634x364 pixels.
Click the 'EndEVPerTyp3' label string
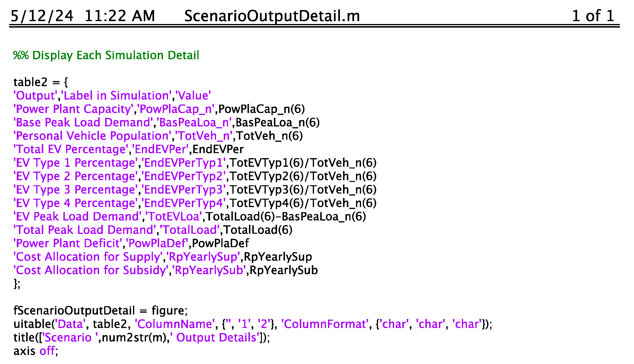point(184,190)
